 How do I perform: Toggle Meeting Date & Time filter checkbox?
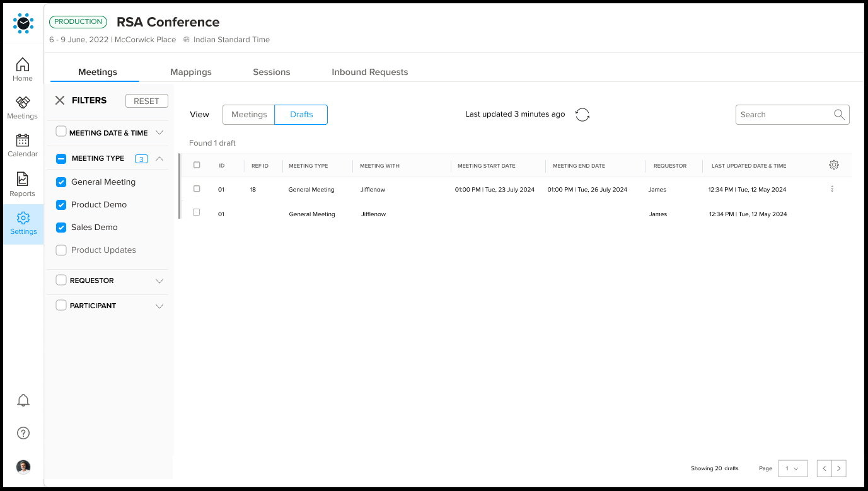coord(61,132)
